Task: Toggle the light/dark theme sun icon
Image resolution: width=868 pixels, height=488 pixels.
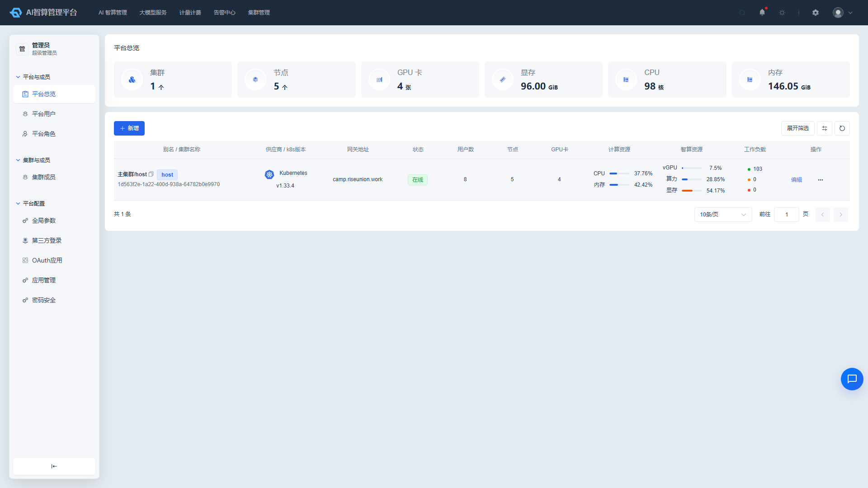Action: point(782,13)
